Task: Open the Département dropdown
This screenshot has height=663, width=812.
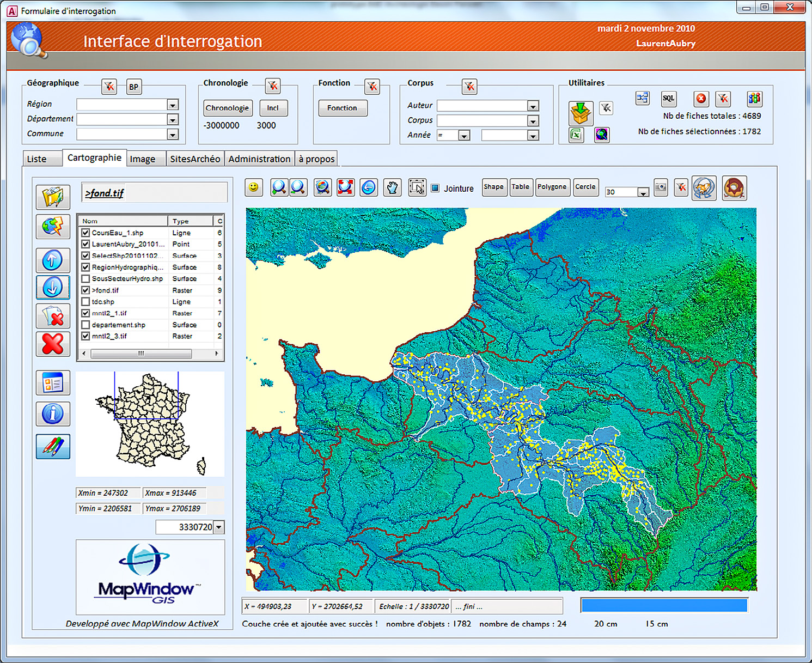Action: tap(173, 120)
